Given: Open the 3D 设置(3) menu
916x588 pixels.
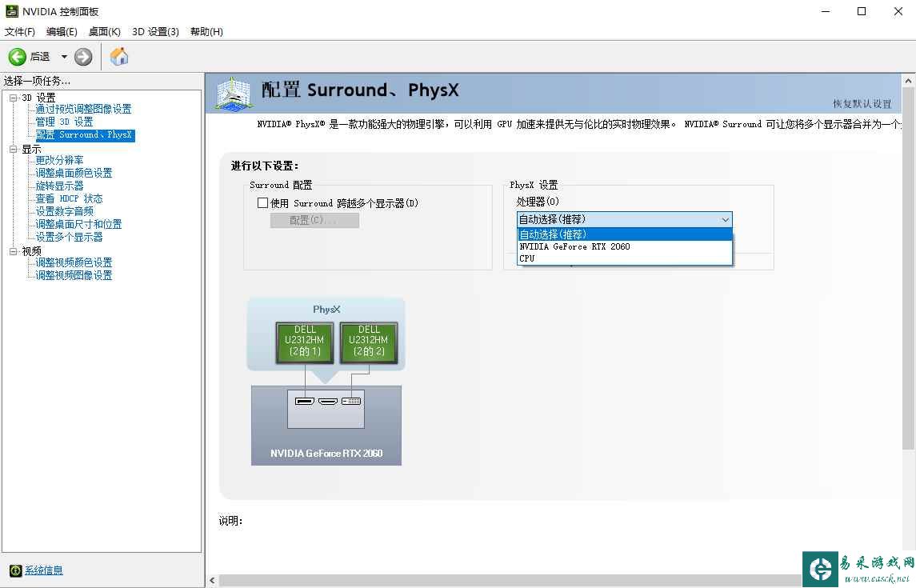Looking at the screenshot, I should (x=155, y=31).
